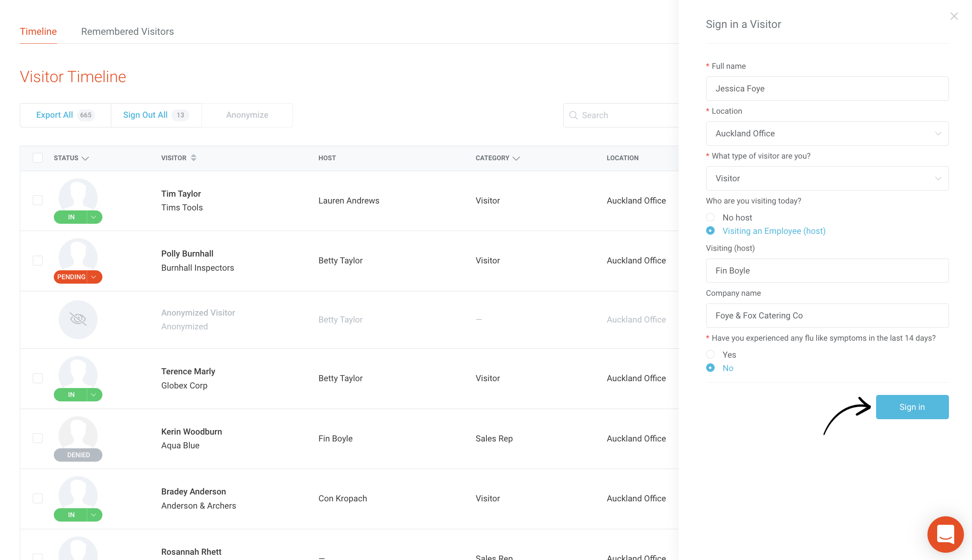
Task: Select Visiting an Employee (host) radio
Action: click(x=710, y=231)
